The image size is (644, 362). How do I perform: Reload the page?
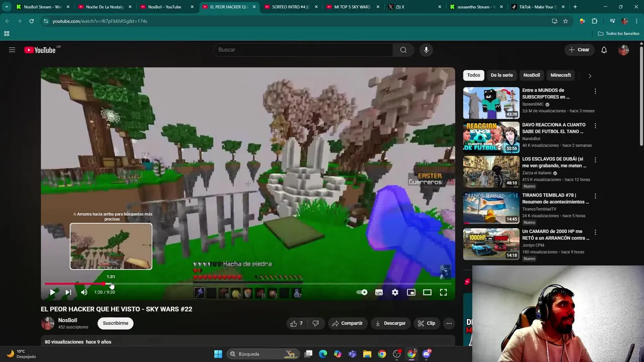[31, 21]
